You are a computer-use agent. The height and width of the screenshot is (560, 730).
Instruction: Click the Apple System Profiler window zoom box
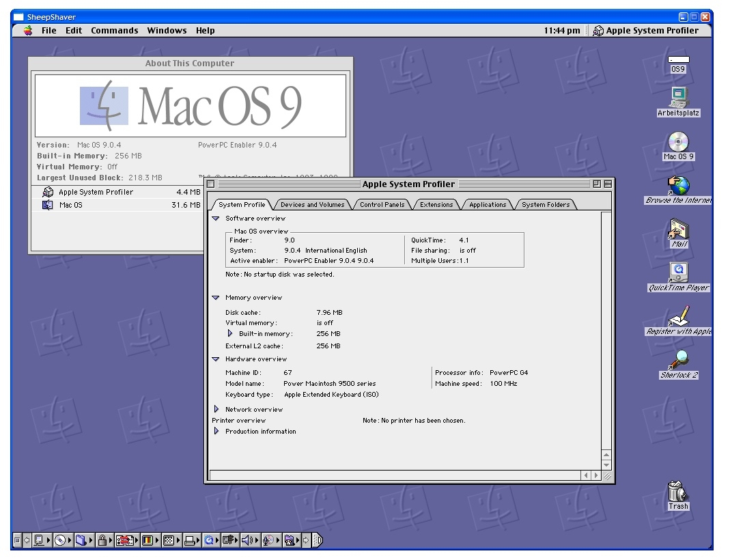click(597, 184)
